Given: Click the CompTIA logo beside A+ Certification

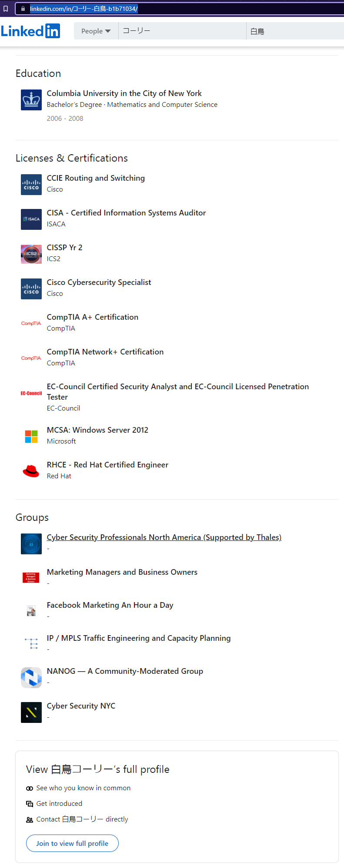Looking at the screenshot, I should pos(31,324).
